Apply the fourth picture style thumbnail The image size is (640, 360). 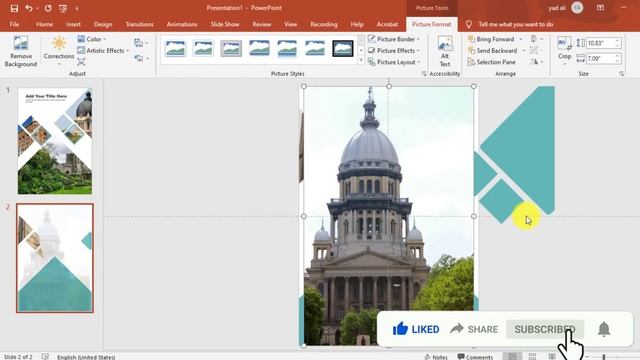(x=259, y=49)
